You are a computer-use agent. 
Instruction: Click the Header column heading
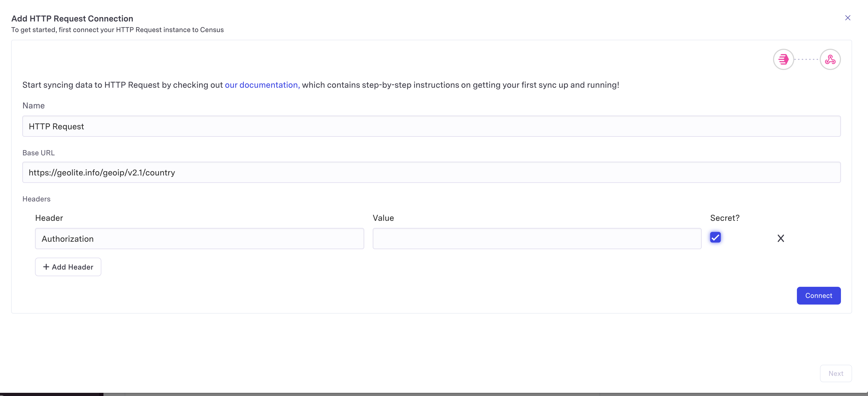coord(49,218)
